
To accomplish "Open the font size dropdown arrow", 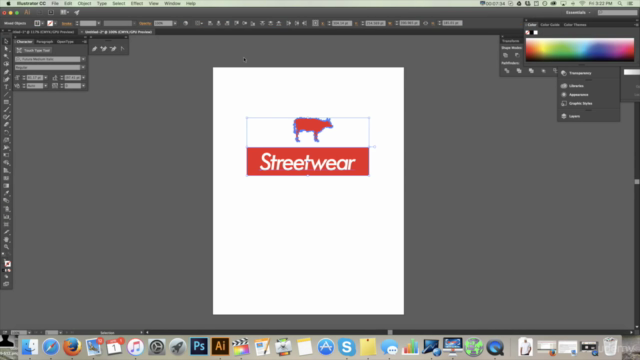I will pos(46,78).
